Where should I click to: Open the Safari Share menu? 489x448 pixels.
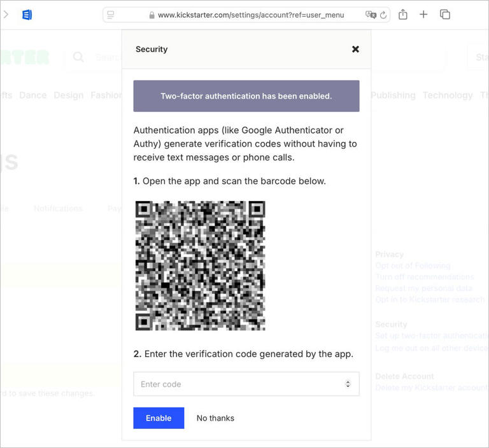point(403,15)
